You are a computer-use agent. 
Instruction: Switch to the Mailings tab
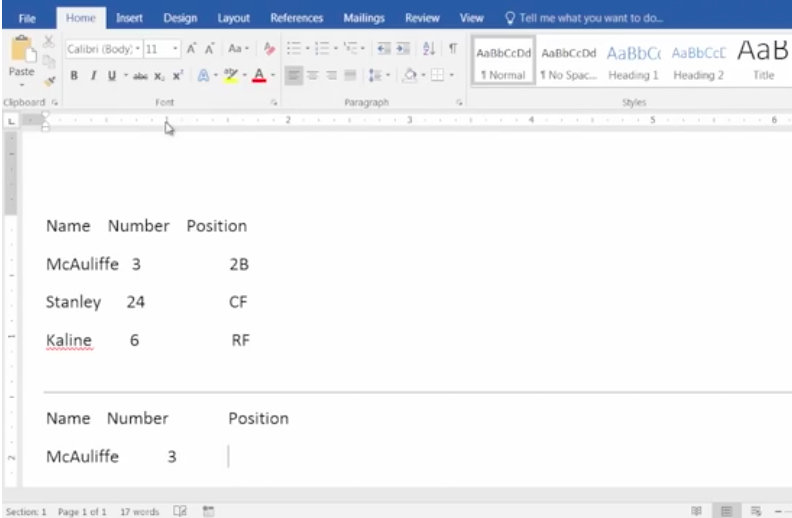coord(364,18)
